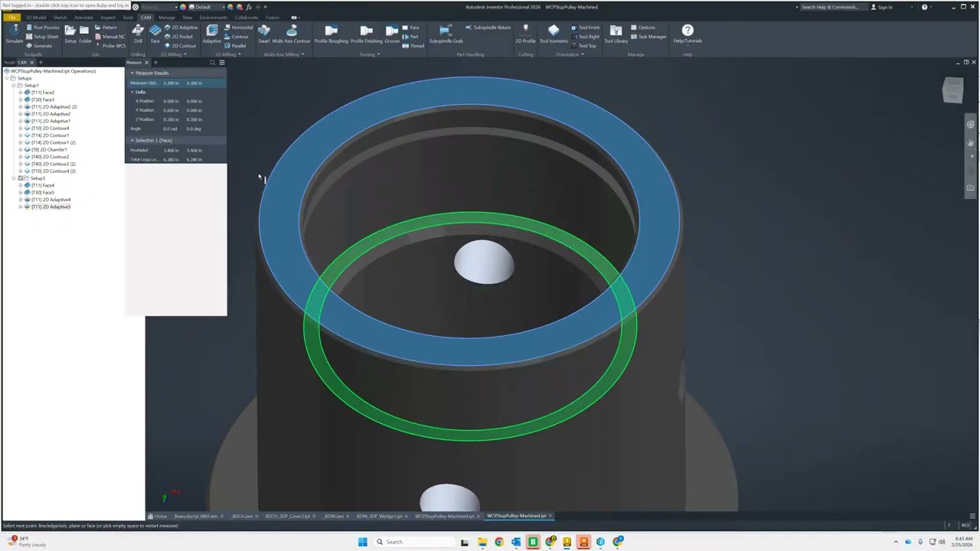Open the Tool Library
Viewport: 980px width, 551px height.
(x=616, y=33)
